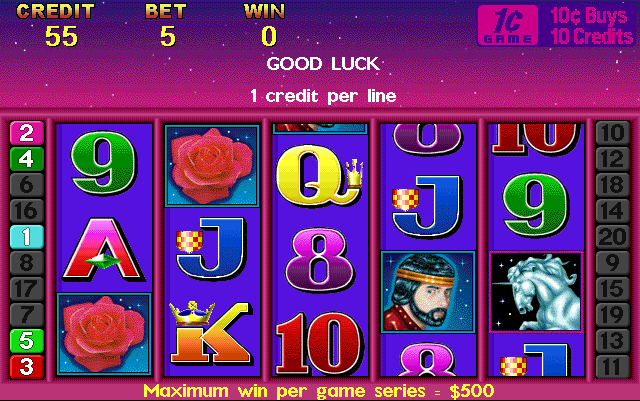Click the BET amount display
Viewport: 640px width, 401px height.
(168, 36)
